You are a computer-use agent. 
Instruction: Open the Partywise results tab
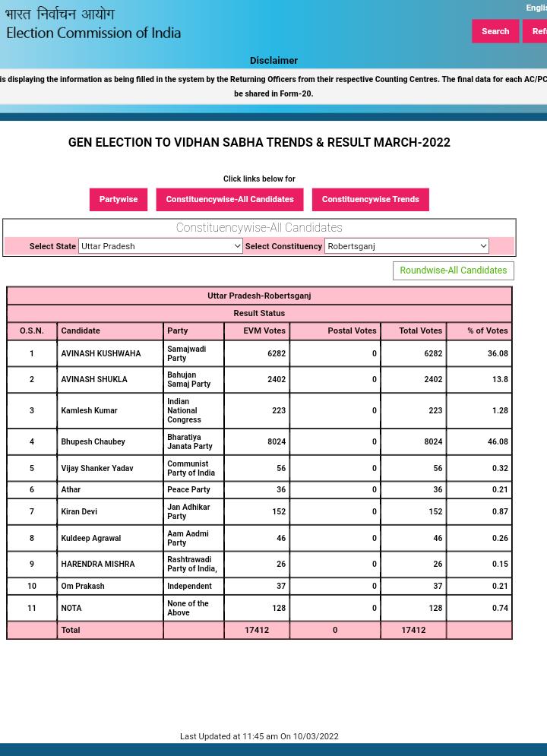[x=119, y=199]
